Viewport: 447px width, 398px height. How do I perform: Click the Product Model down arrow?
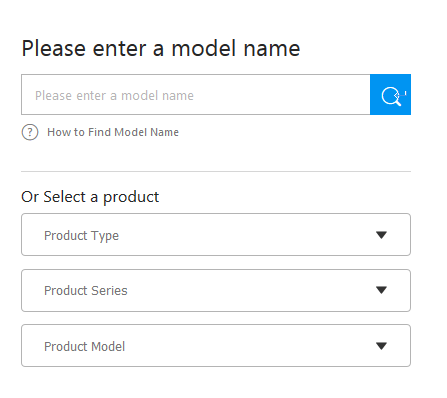381,346
